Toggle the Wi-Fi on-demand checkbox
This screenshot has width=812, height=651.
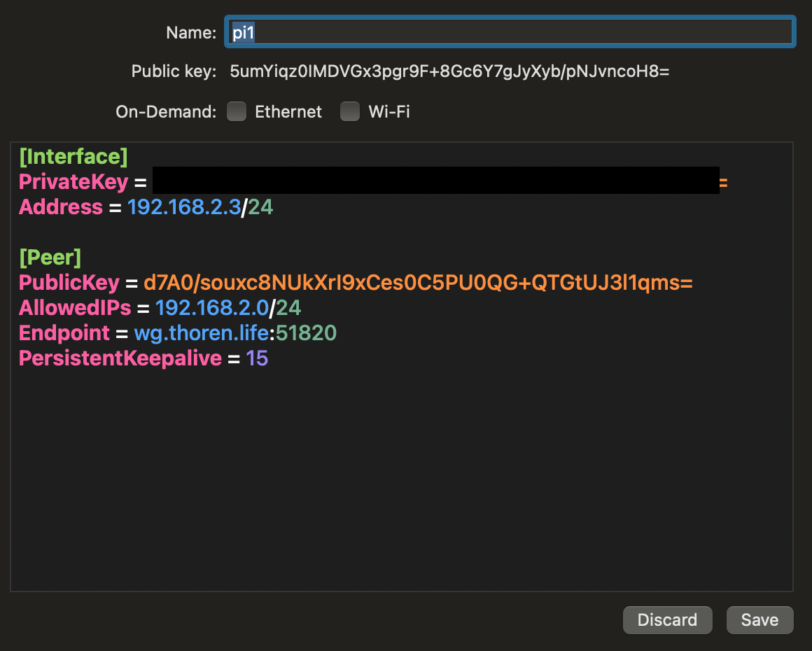click(x=350, y=111)
